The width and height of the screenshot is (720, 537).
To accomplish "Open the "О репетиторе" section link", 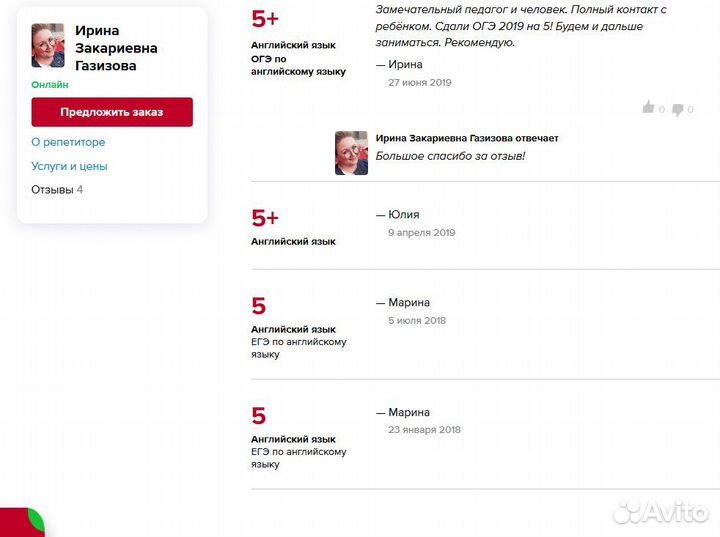I will [68, 143].
